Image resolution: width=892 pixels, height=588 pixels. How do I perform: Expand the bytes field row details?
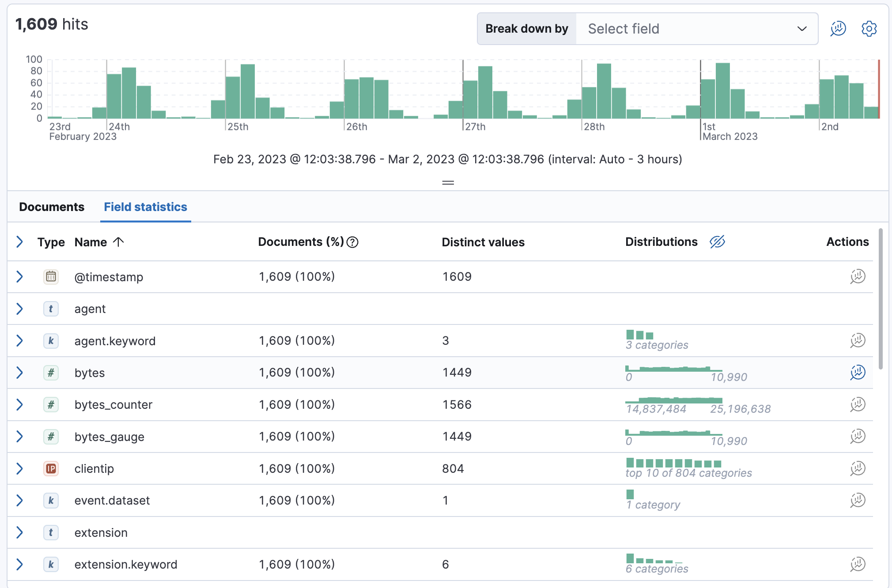pyautogui.click(x=19, y=373)
